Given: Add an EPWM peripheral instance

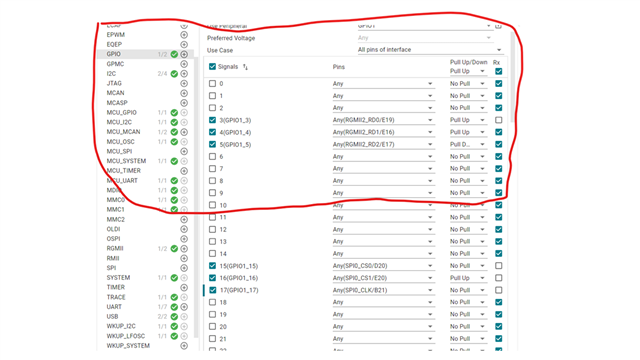Looking at the screenshot, I should [184, 35].
